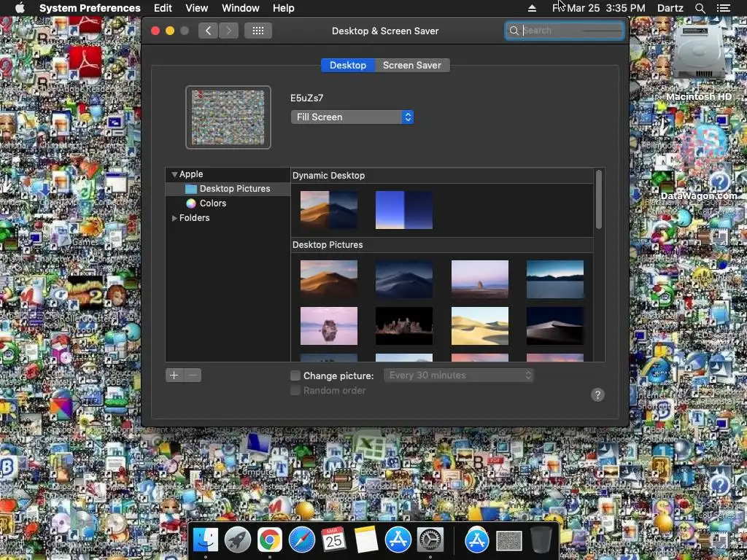Open the View menu
747x560 pixels.
coord(197,8)
